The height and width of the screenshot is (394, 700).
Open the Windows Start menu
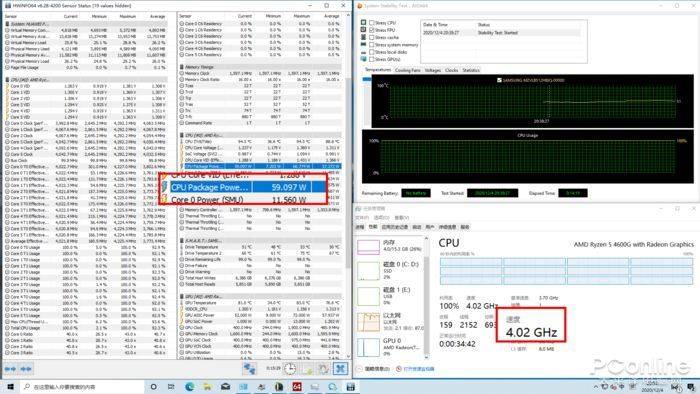[x=10, y=386]
